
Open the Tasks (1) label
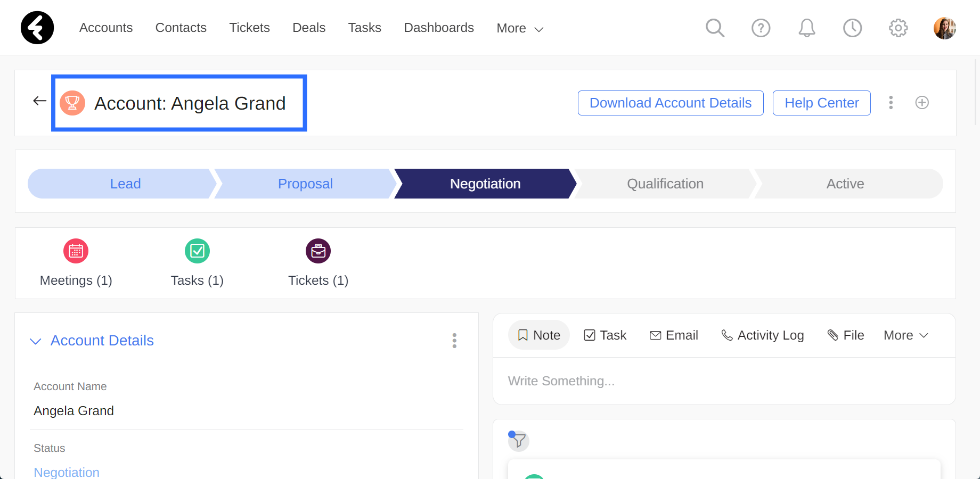pyautogui.click(x=197, y=280)
